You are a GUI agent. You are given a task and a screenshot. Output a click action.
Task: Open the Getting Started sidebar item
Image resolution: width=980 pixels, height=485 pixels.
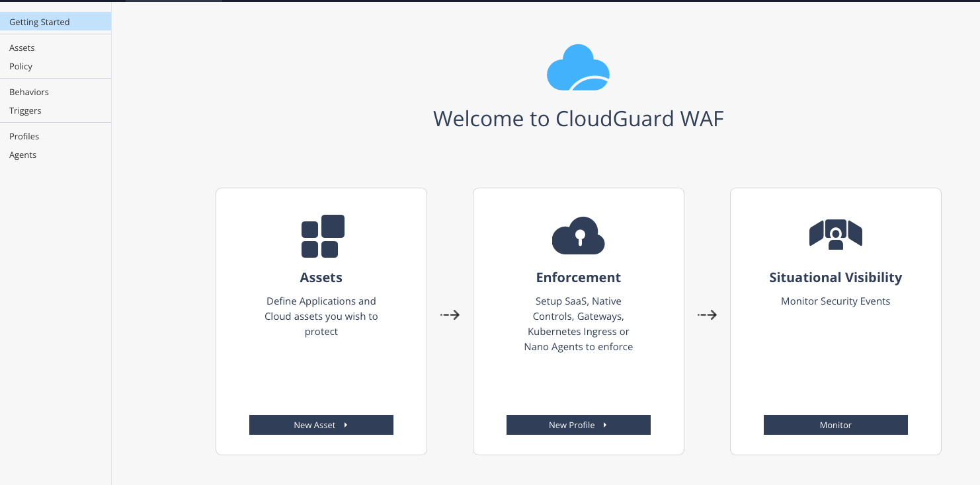56,22
